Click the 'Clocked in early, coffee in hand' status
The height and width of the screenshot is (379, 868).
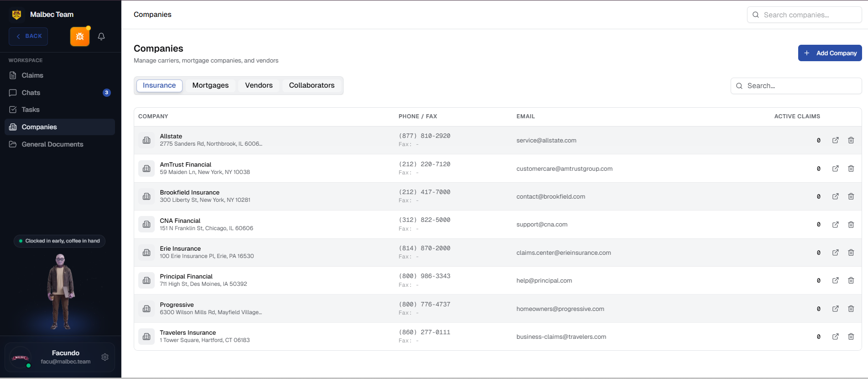[x=59, y=241]
